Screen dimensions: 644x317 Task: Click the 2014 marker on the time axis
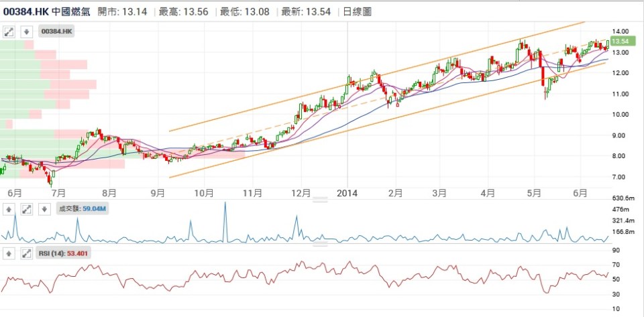click(x=347, y=193)
